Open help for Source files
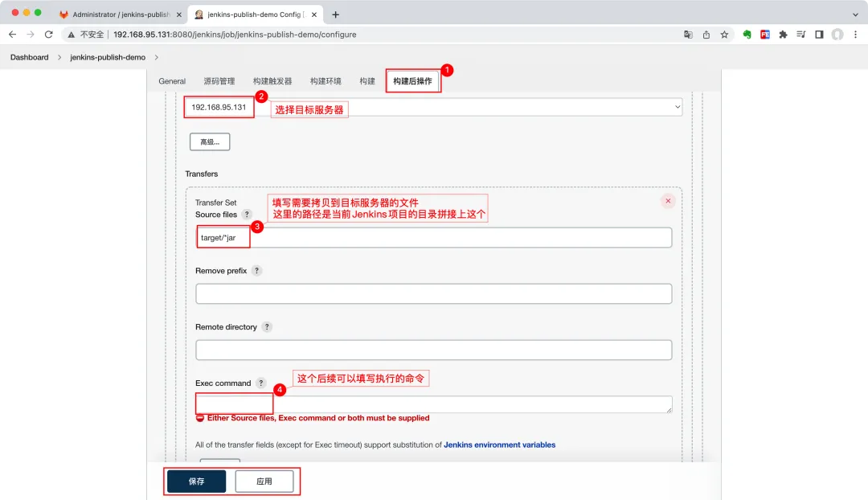 tap(247, 215)
